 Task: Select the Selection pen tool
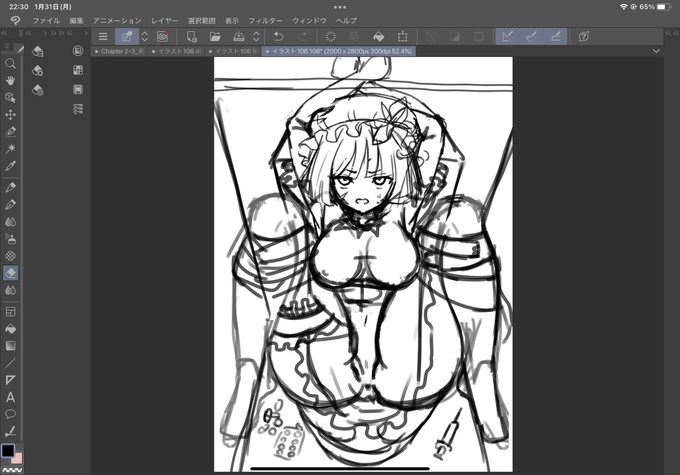click(x=10, y=131)
